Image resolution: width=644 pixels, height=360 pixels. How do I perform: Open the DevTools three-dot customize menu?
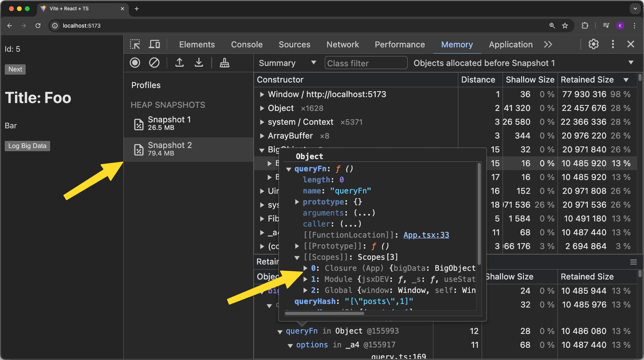[613, 44]
